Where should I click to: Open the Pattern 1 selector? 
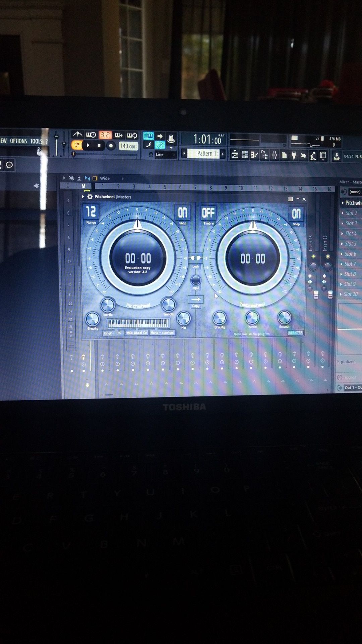tap(203, 154)
